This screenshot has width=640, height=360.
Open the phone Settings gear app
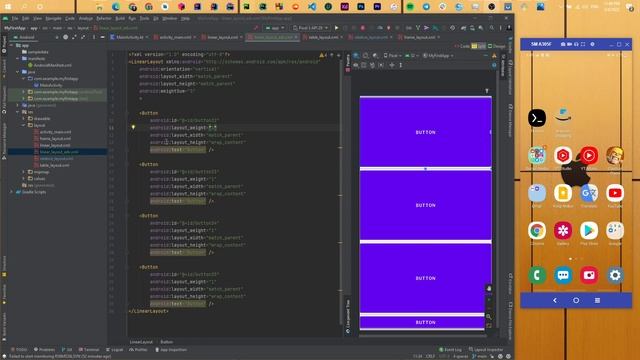tap(615, 275)
